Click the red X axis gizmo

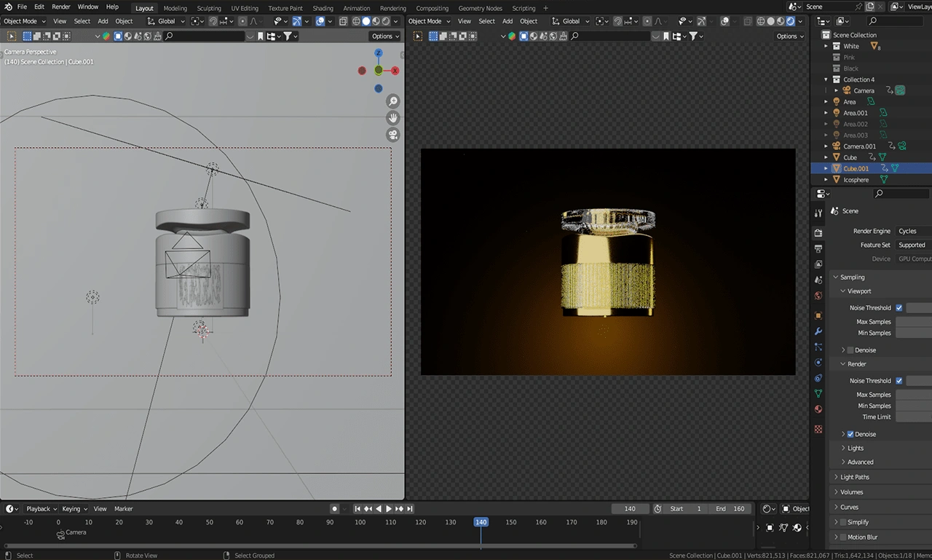click(395, 71)
